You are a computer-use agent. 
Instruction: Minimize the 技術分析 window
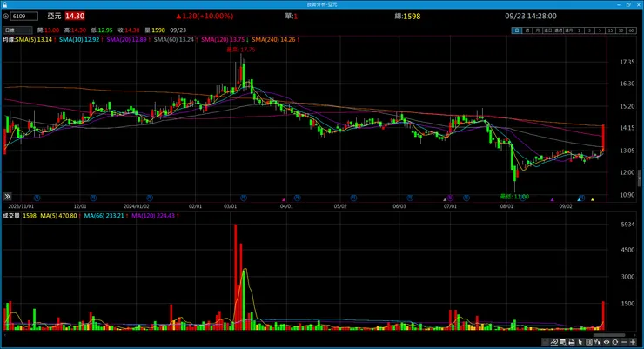coord(619,4)
